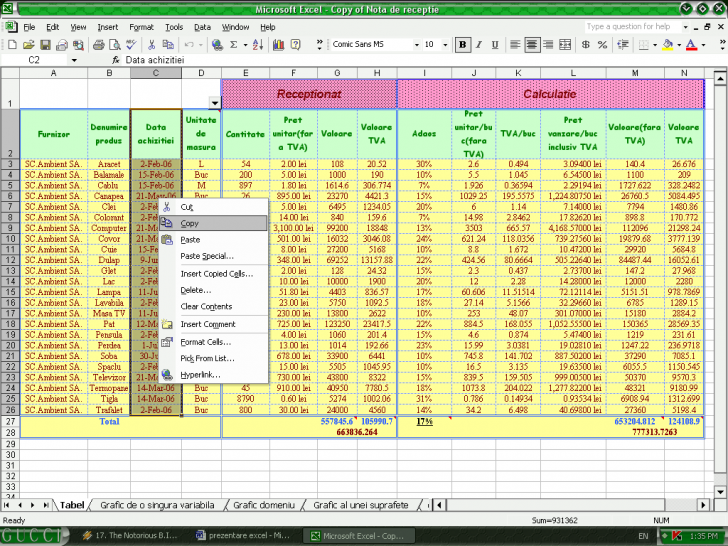
Task: Click Excel document icon beside File menu
Action: pyautogui.click(x=12, y=27)
